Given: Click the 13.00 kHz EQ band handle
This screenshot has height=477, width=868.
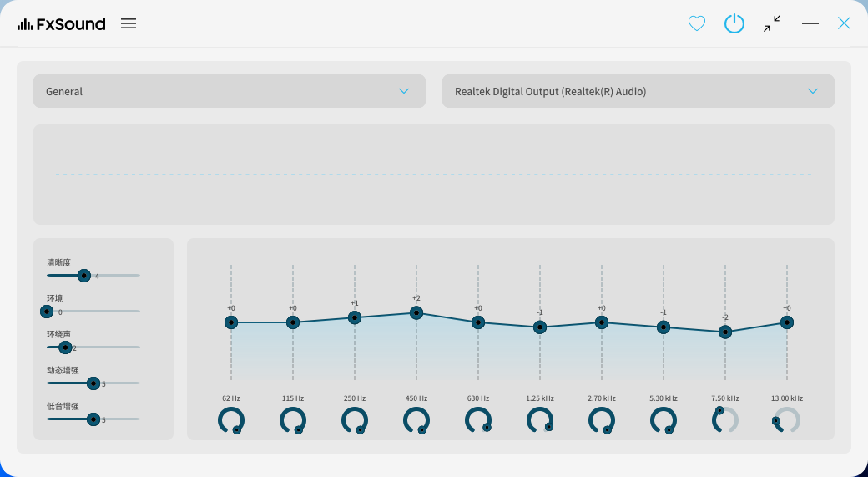Looking at the screenshot, I should click(786, 322).
